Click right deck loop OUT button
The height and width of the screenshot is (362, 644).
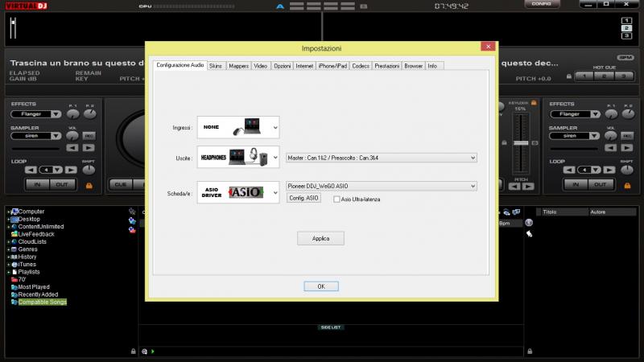601,185
